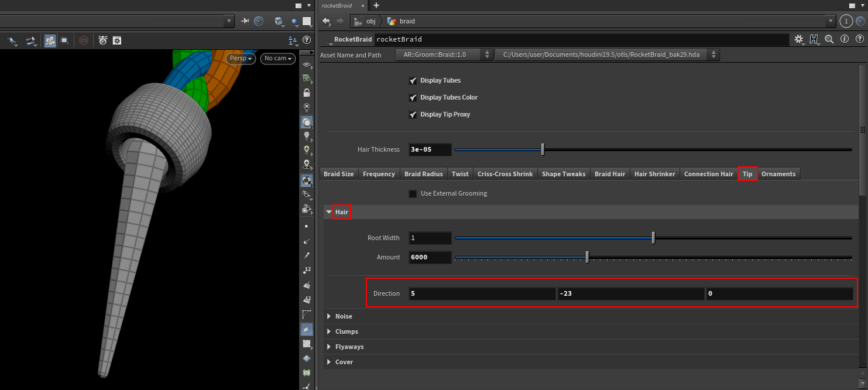Switch to the Frequency tab
The image size is (868, 390).
point(379,174)
